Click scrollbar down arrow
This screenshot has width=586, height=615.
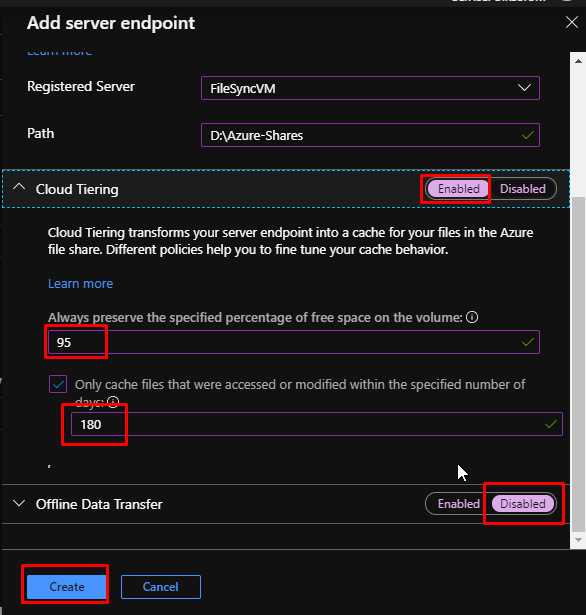pyautogui.click(x=578, y=540)
